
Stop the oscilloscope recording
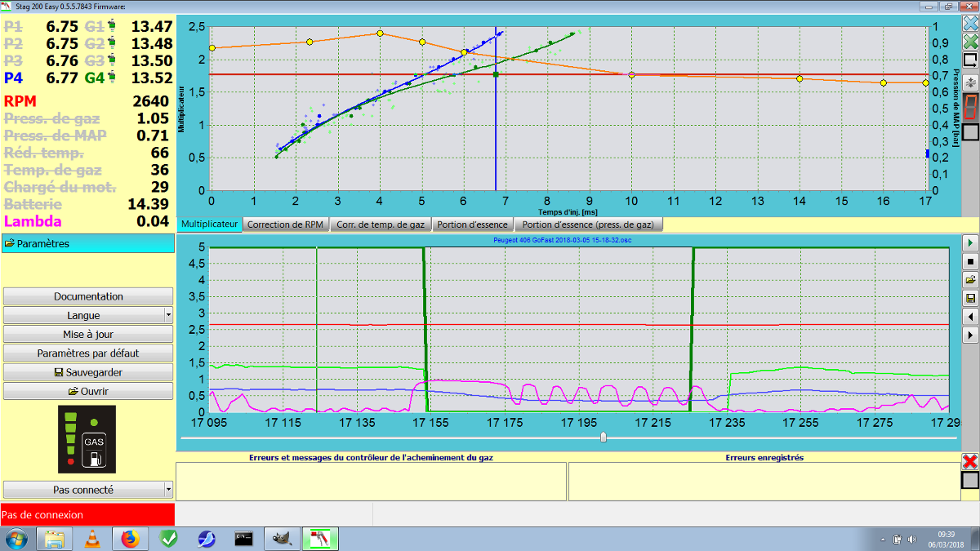click(970, 261)
